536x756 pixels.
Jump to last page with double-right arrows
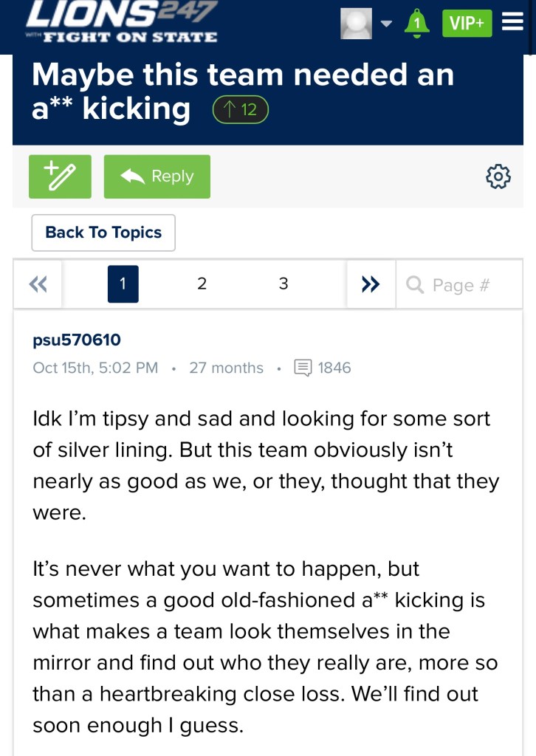371,284
